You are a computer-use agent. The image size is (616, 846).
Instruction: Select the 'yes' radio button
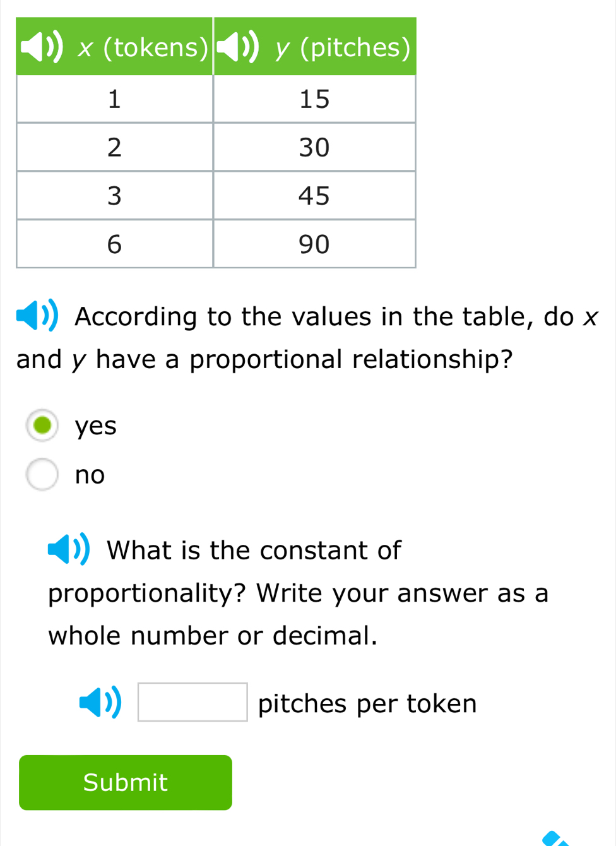coord(42,424)
